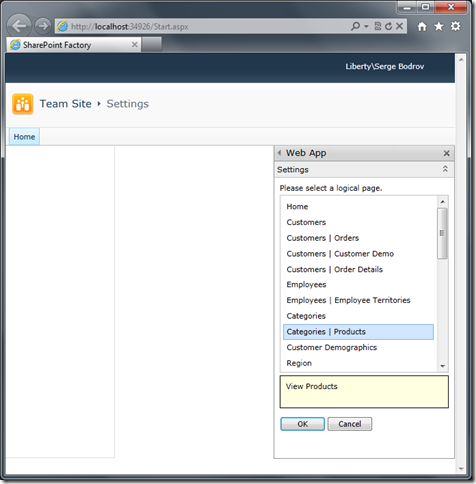Expand address bar search dropdown arrow
476x484 pixels.
click(x=366, y=26)
